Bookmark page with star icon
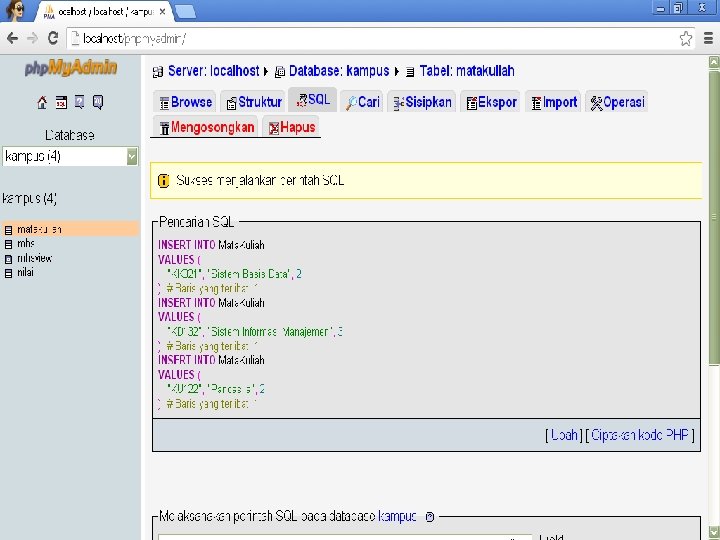720x540 pixels. [x=686, y=39]
